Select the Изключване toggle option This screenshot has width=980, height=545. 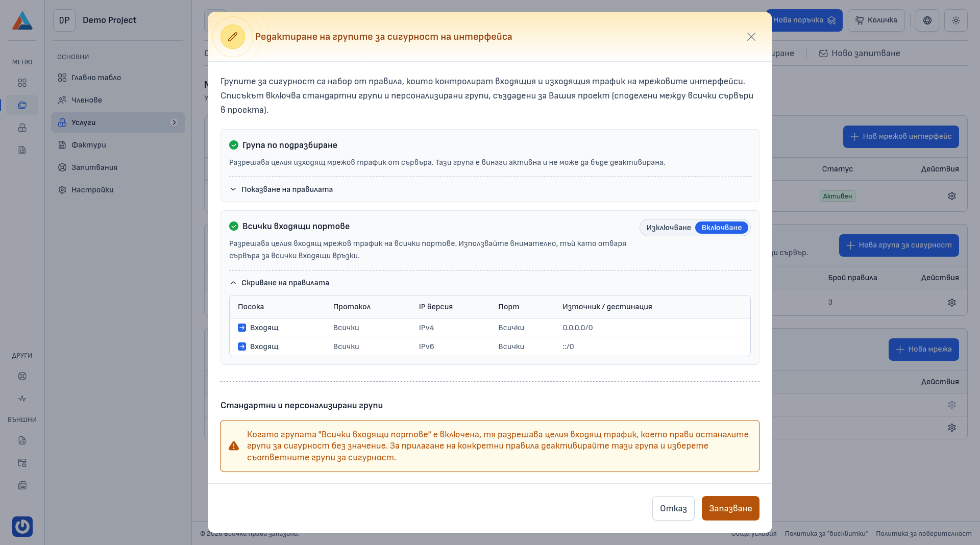click(668, 228)
